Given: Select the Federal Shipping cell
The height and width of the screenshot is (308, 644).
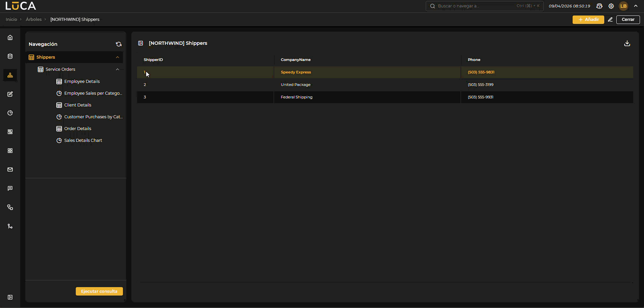Looking at the screenshot, I should click(x=297, y=97).
